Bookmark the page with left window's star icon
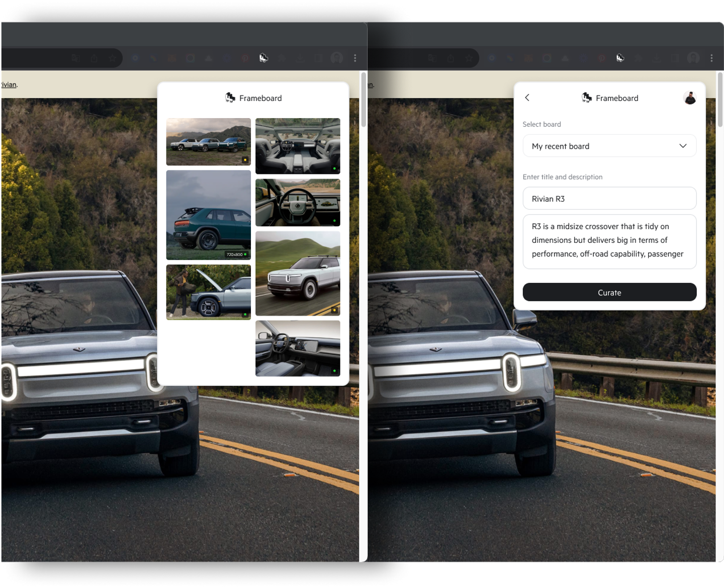The image size is (724, 588). (x=113, y=58)
